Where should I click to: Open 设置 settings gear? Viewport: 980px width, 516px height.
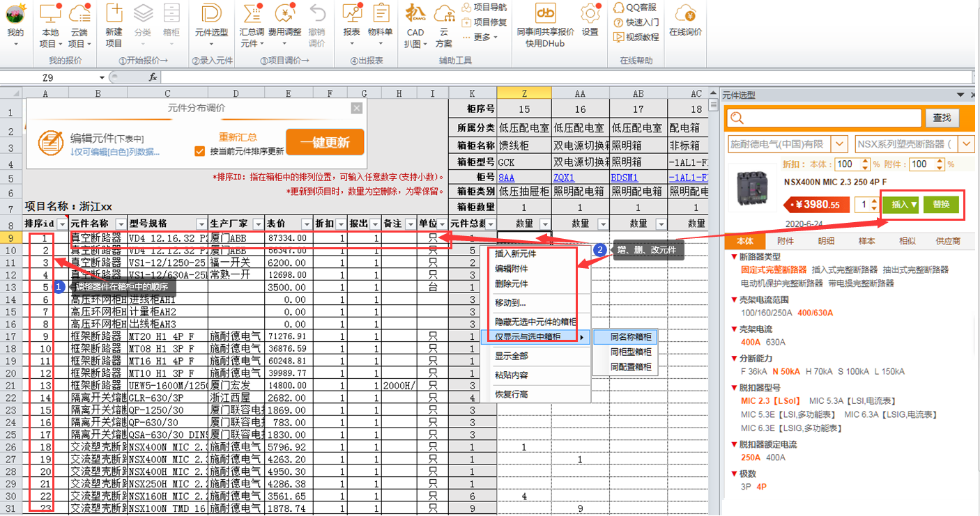590,21
